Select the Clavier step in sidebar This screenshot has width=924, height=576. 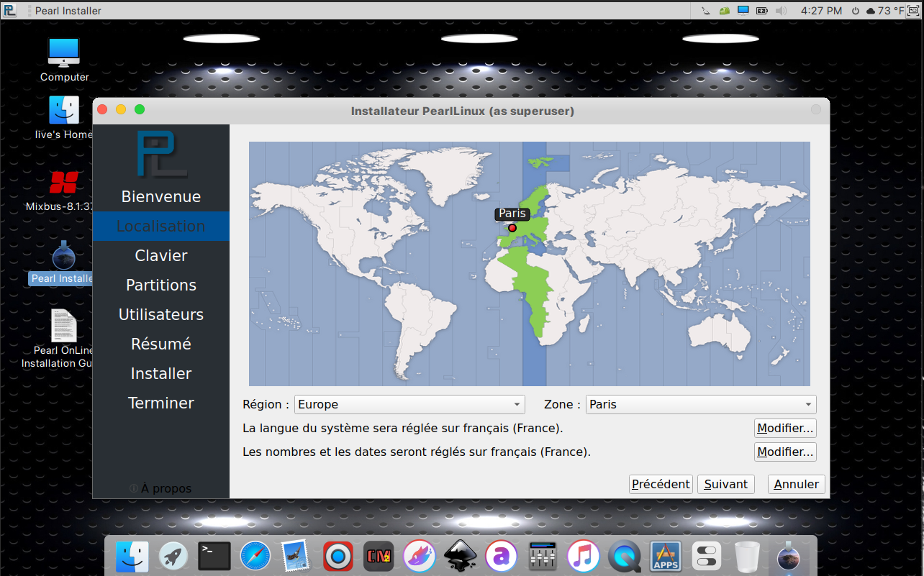click(161, 255)
